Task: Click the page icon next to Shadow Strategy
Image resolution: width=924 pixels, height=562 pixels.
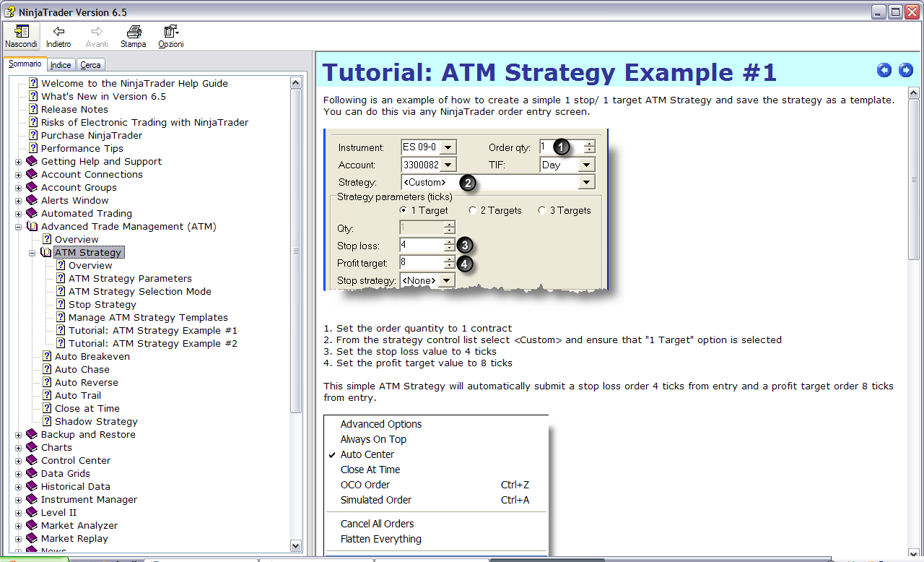Action: (x=47, y=421)
